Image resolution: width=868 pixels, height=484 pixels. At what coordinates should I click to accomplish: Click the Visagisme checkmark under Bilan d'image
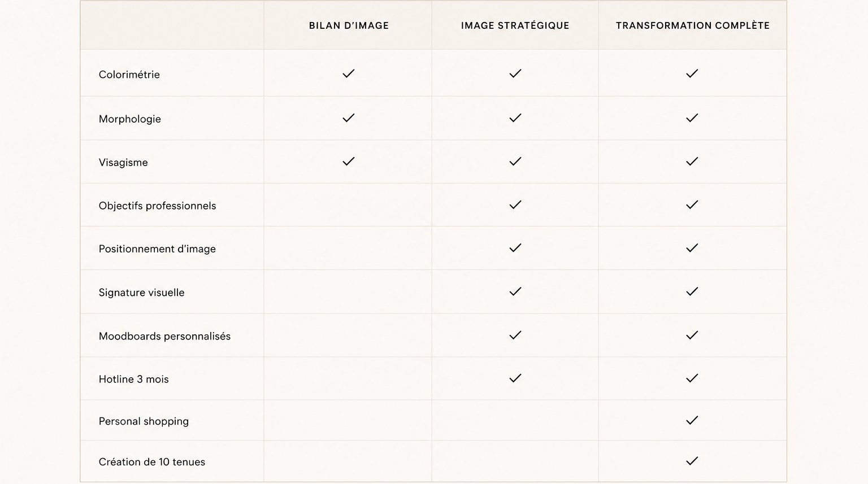coord(349,162)
